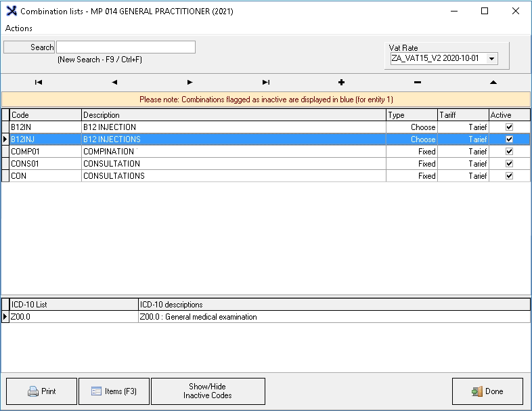Delete the record with the minus icon
532x411 pixels.
coord(417,82)
